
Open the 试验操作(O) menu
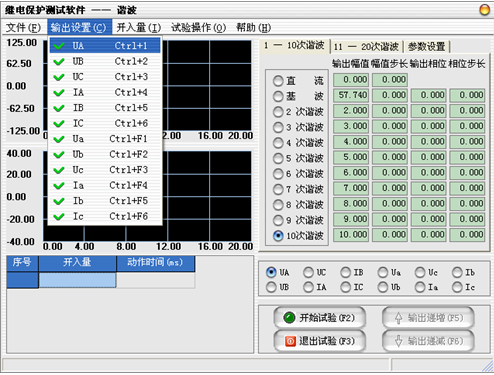(x=198, y=27)
